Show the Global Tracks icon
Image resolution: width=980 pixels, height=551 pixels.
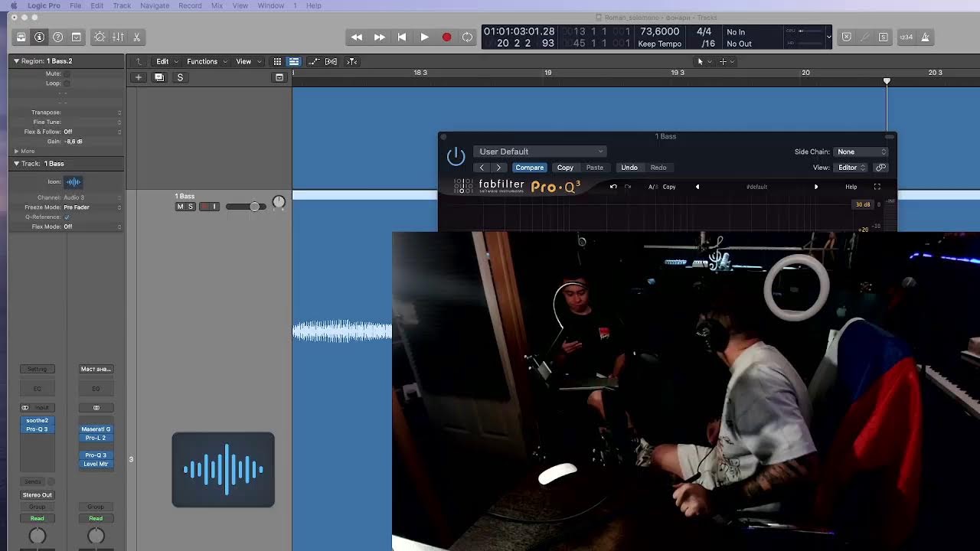pyautogui.click(x=279, y=77)
